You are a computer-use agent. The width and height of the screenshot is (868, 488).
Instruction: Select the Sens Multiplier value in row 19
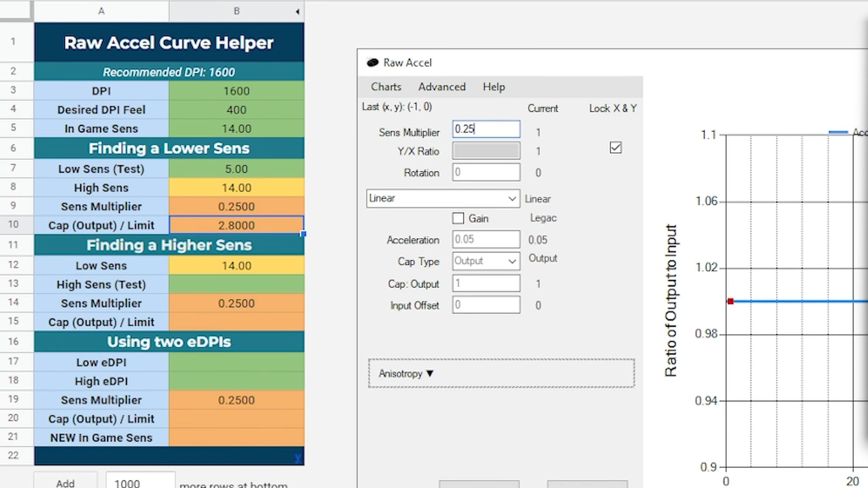(236, 400)
